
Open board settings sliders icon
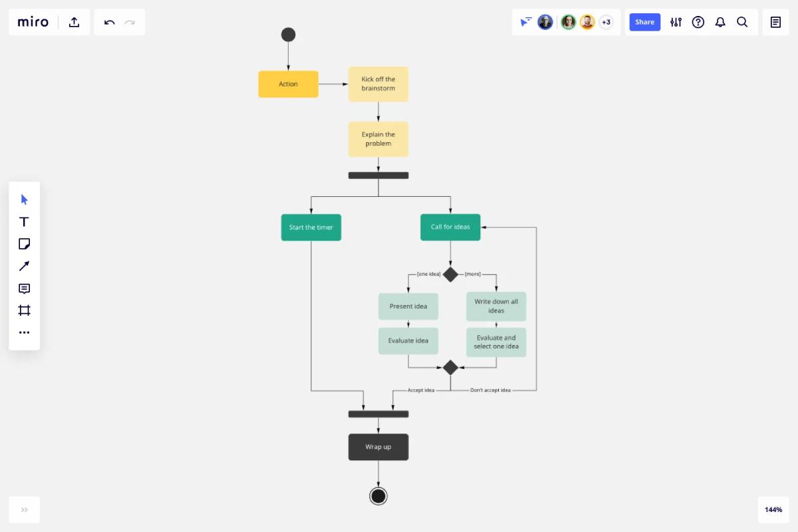pos(676,22)
